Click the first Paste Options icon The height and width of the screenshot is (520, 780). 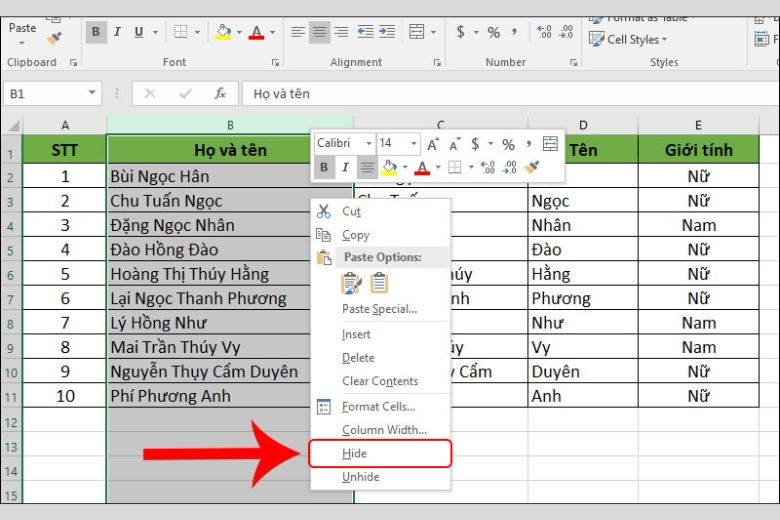click(x=352, y=283)
